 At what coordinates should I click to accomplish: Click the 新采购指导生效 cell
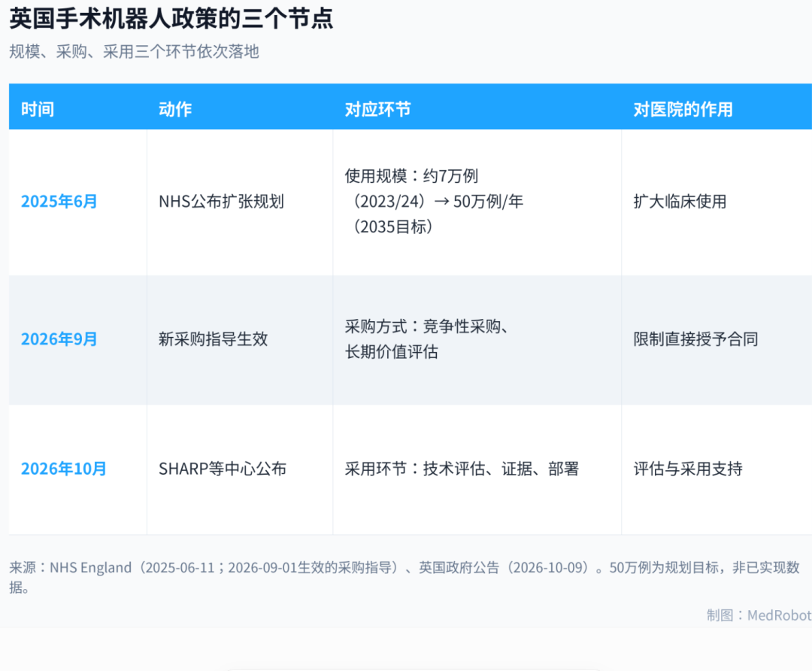(x=214, y=339)
